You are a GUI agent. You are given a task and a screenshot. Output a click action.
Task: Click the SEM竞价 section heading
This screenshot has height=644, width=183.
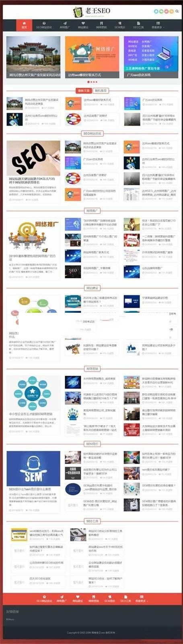coord(92,444)
